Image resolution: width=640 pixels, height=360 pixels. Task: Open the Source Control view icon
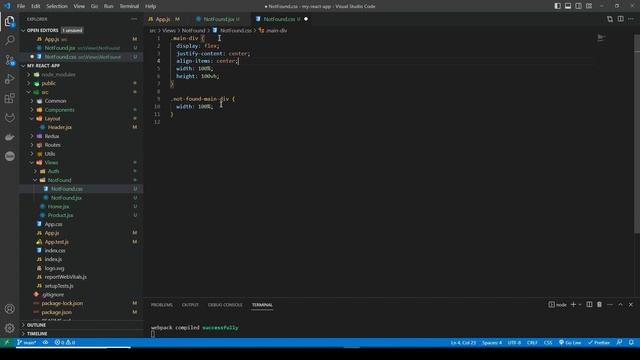[9, 60]
